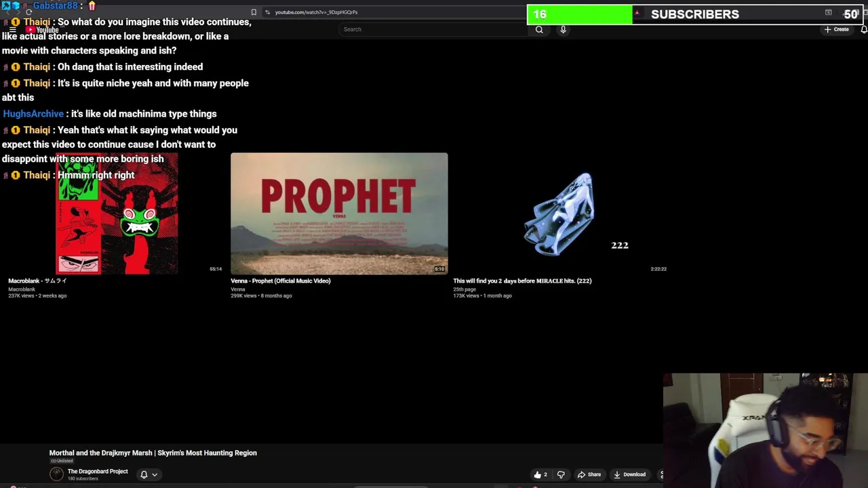Viewport: 868px width, 488px height.
Task: Open the Venna Prophet video thumbnail
Action: [339, 213]
